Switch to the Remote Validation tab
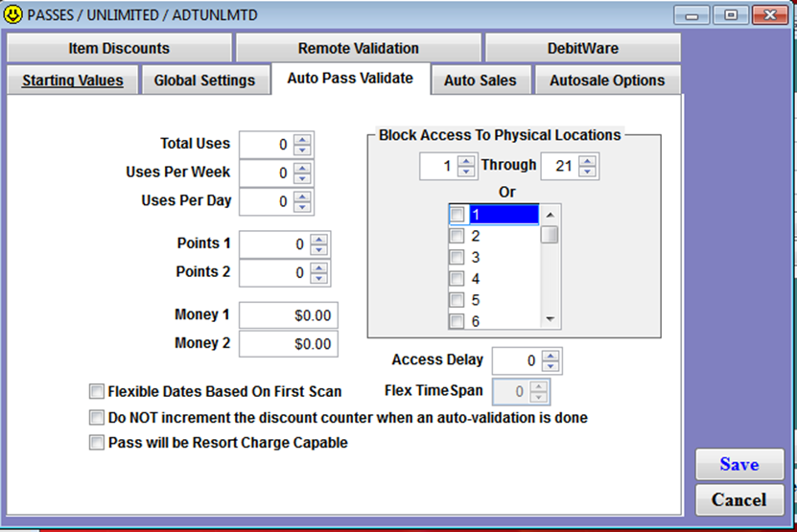This screenshot has height=532, width=797. (359, 48)
